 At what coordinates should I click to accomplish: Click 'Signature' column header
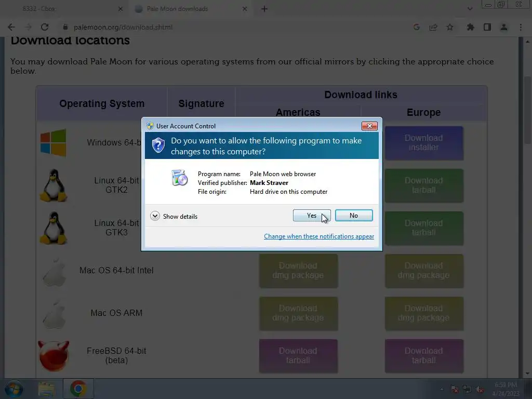coord(201,103)
